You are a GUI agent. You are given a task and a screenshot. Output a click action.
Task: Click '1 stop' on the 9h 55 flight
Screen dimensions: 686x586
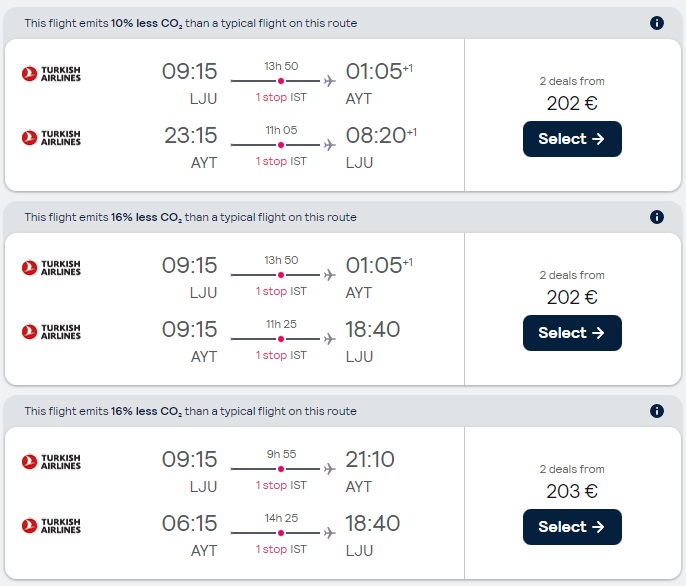pyautogui.click(x=271, y=485)
